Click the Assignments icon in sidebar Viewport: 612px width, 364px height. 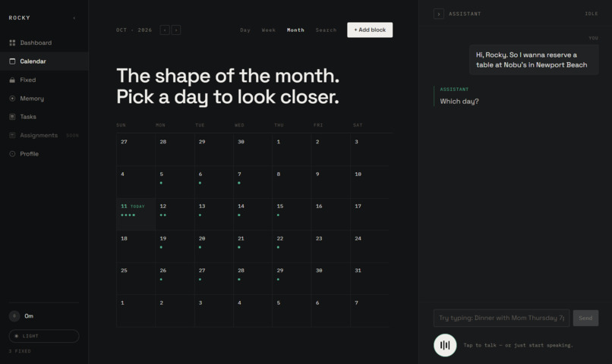click(12, 135)
